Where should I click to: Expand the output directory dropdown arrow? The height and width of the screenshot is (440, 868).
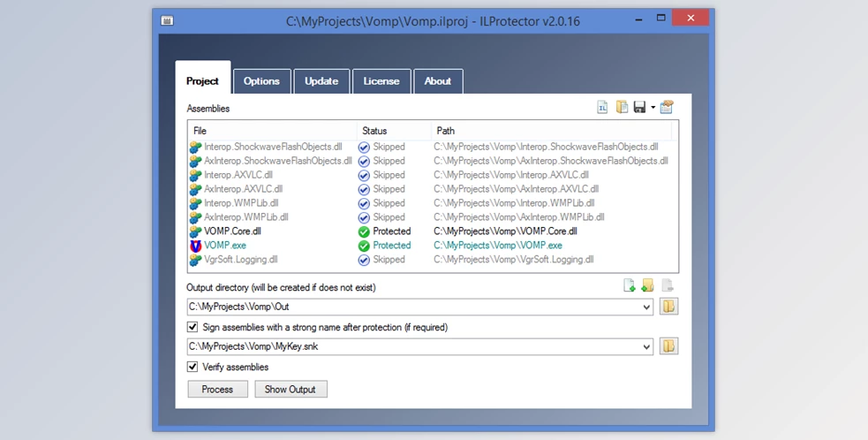[x=646, y=307]
